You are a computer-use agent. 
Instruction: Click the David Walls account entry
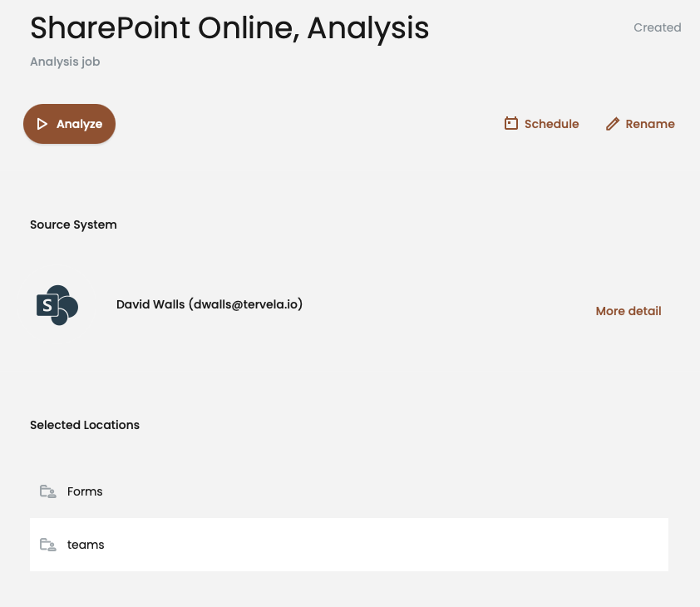pyautogui.click(x=209, y=304)
